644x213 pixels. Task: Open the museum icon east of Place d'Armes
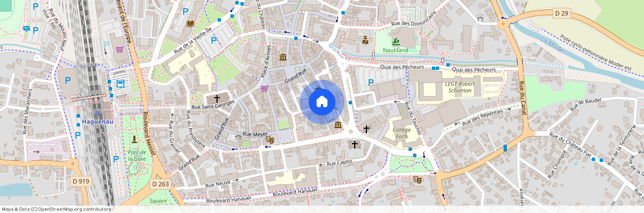(x=283, y=57)
